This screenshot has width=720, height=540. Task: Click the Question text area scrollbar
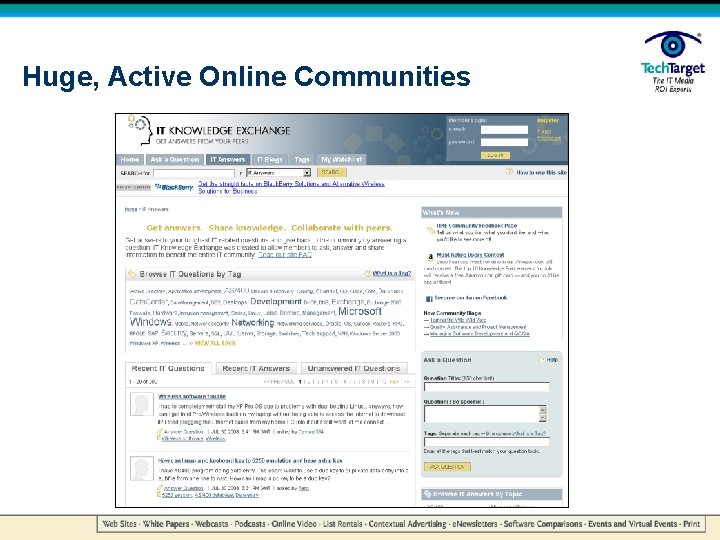pos(543,414)
